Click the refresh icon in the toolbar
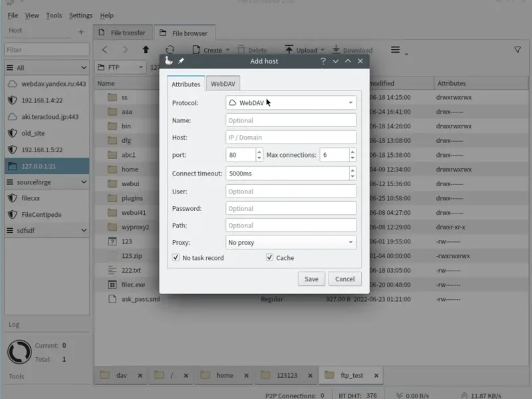 coord(170,50)
